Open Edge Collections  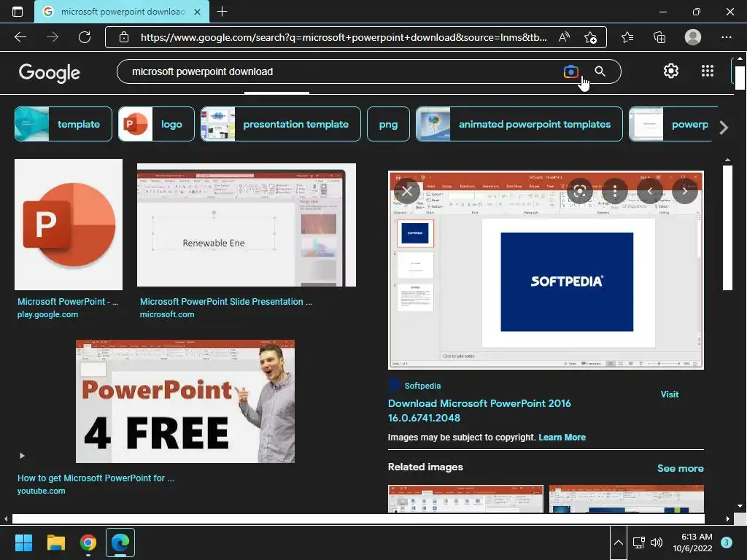659,37
